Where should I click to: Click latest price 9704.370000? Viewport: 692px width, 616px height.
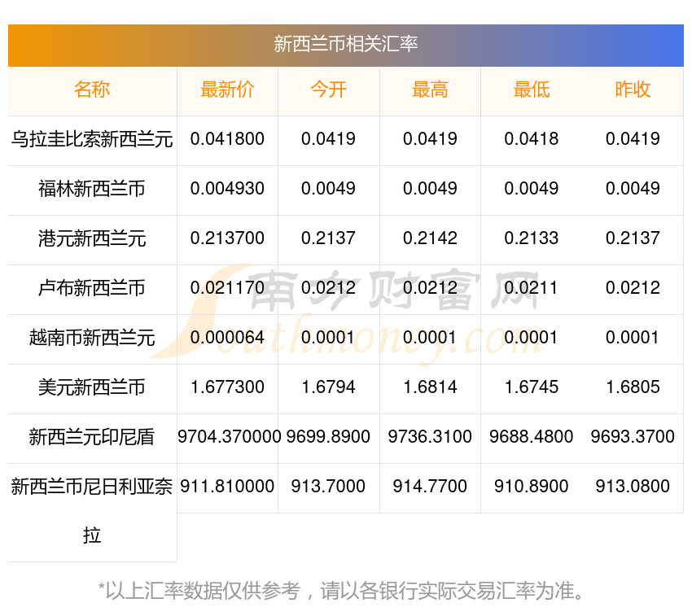click(x=229, y=437)
